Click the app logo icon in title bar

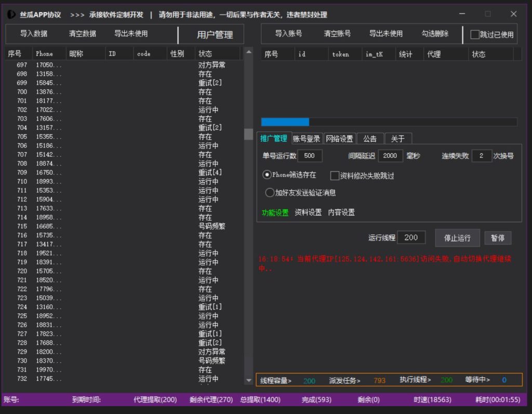pyautogui.click(x=11, y=15)
